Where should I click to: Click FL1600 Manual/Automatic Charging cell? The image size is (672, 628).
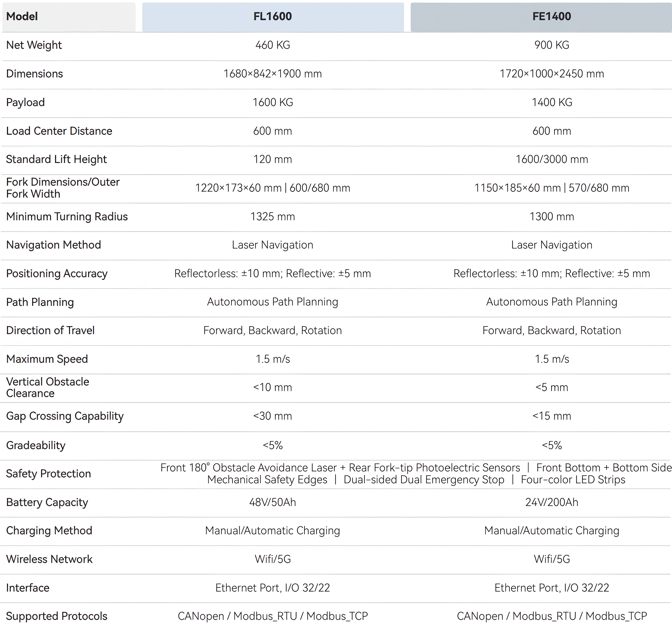(273, 531)
